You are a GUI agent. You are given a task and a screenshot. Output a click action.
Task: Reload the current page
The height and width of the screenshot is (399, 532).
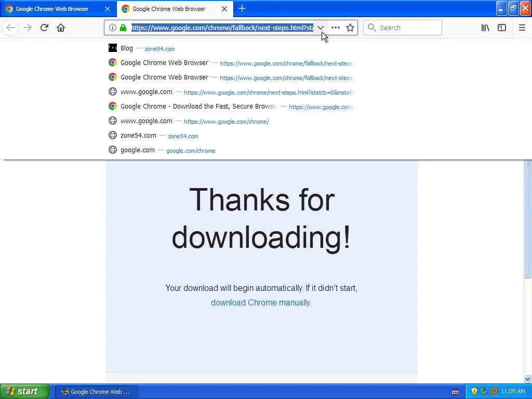[44, 28]
